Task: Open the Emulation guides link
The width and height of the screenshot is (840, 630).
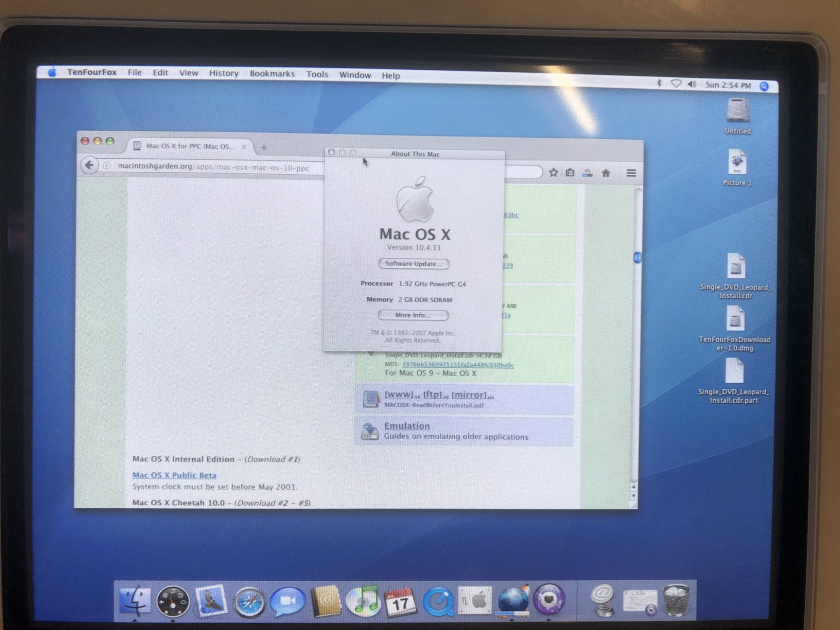Action: 407,426
